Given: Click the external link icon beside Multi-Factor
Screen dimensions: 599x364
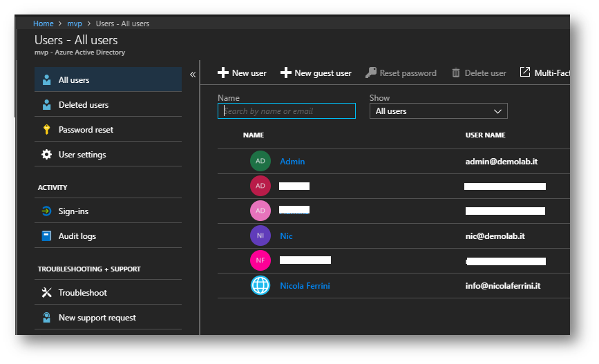Looking at the screenshot, I should pos(525,72).
